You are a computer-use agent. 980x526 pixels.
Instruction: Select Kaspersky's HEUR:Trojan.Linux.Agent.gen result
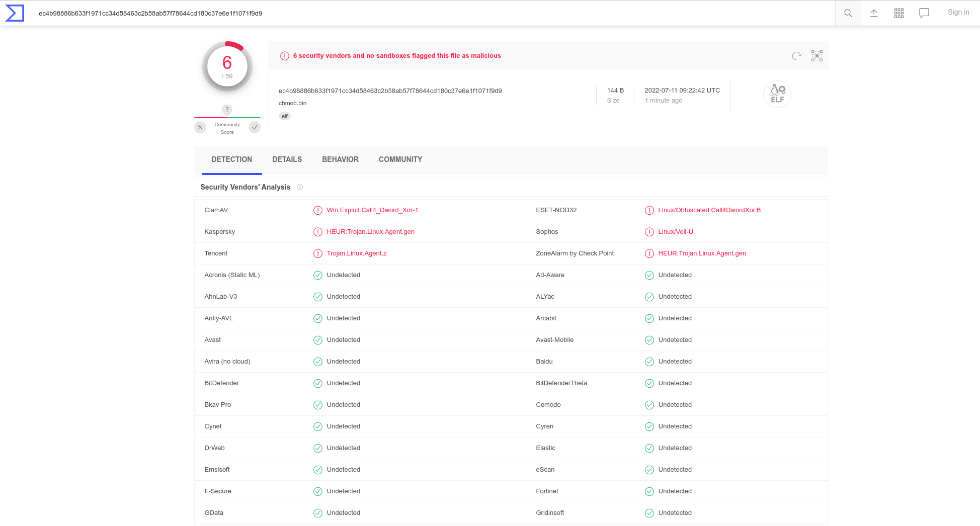371,232
